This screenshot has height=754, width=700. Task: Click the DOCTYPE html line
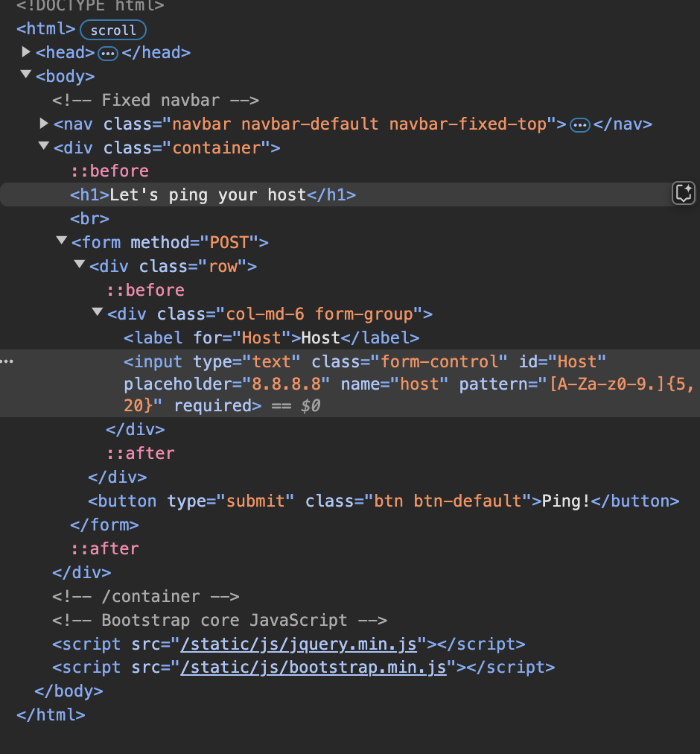point(90,6)
